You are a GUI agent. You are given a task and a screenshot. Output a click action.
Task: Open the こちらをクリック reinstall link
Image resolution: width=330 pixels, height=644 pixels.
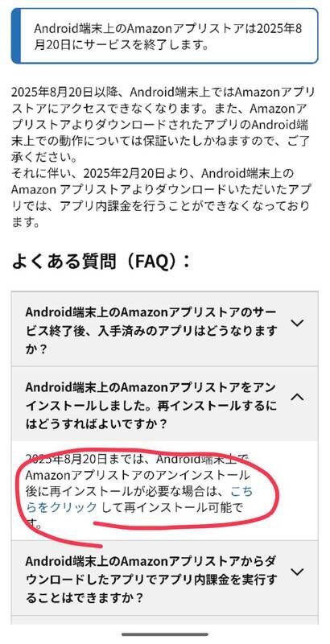point(139,499)
